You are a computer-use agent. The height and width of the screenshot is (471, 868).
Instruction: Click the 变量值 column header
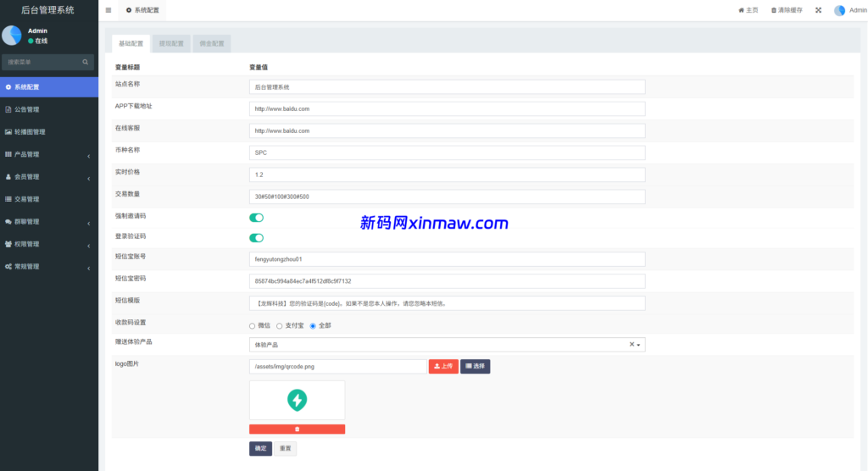coord(259,68)
